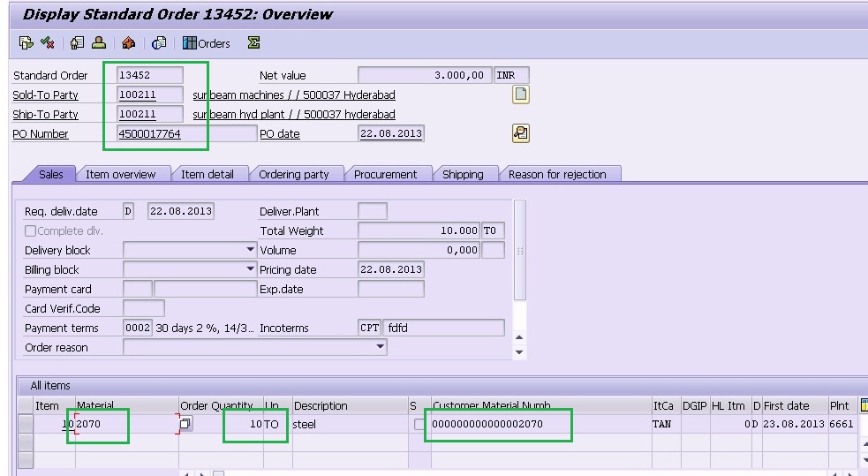
Task: Click the sigma summation toolbar icon
Action: click(x=253, y=42)
